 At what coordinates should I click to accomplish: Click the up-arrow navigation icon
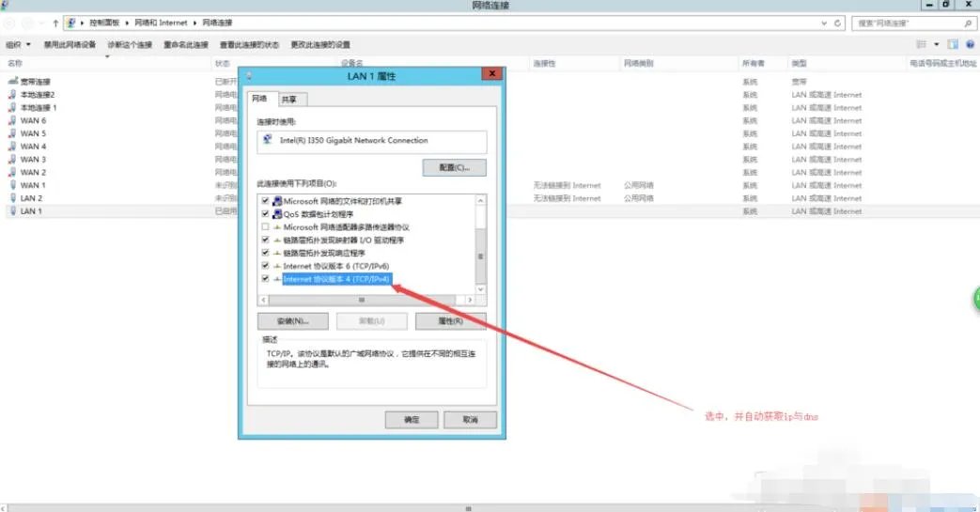55,23
